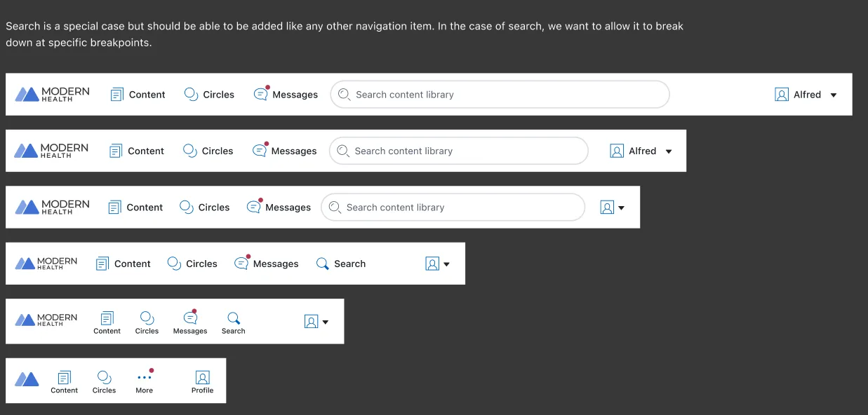Open the profile dropdown arrow in the fourth navbar

pyautogui.click(x=447, y=264)
